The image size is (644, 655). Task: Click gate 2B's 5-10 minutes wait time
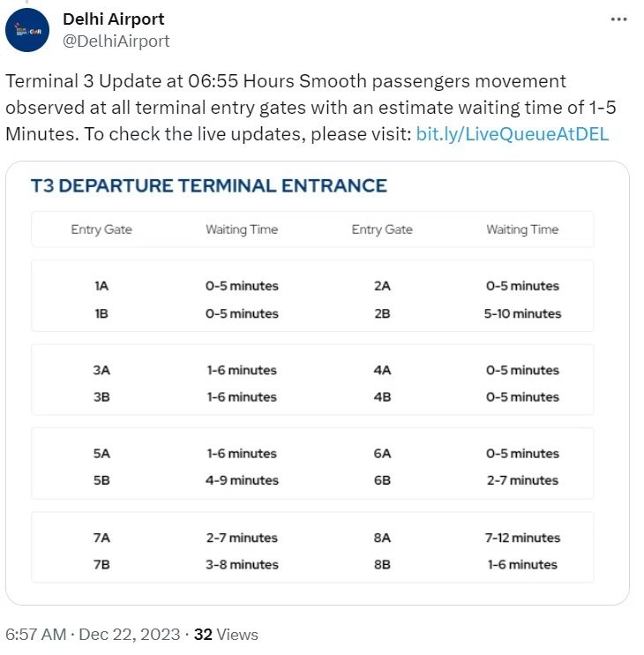pos(524,313)
